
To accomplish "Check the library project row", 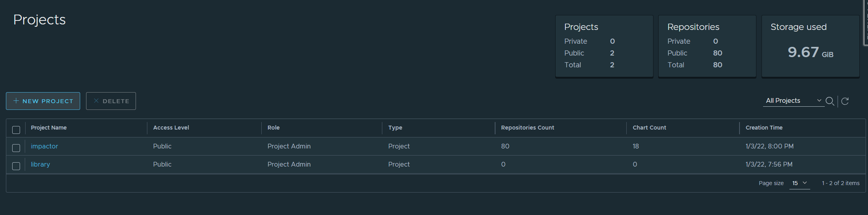I will coord(16,166).
